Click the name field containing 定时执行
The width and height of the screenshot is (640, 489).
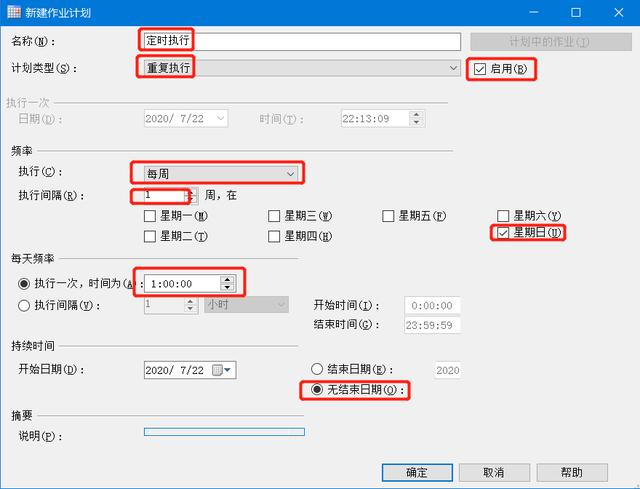[x=302, y=41]
